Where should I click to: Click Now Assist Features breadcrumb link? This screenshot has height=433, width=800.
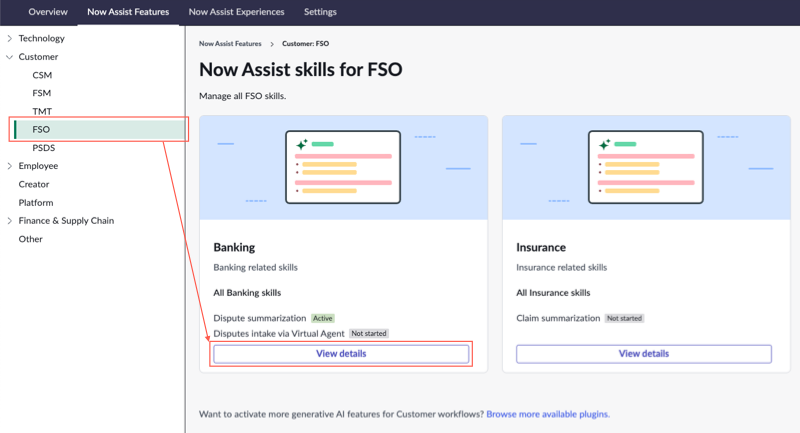coord(230,44)
